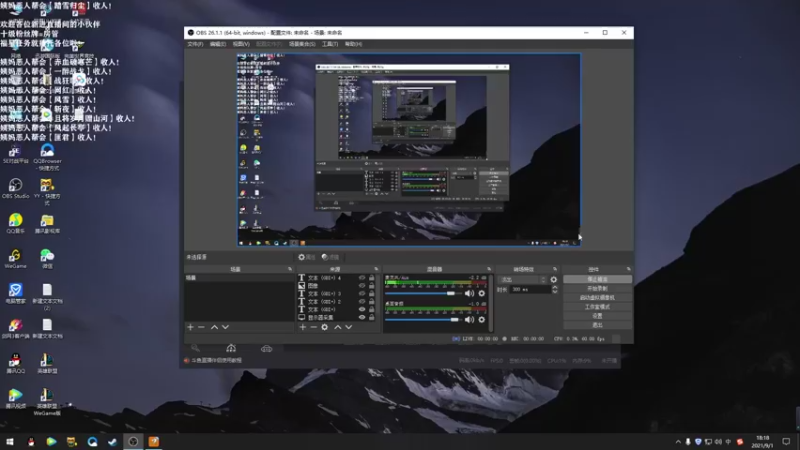
Task: Toggle lock on 文本 (GDI+) 4 source
Action: pyautogui.click(x=371, y=278)
